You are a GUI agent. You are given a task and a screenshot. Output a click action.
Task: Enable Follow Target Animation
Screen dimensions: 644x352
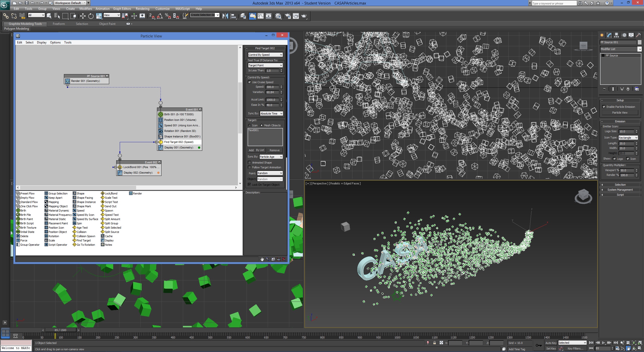pyautogui.click(x=249, y=167)
